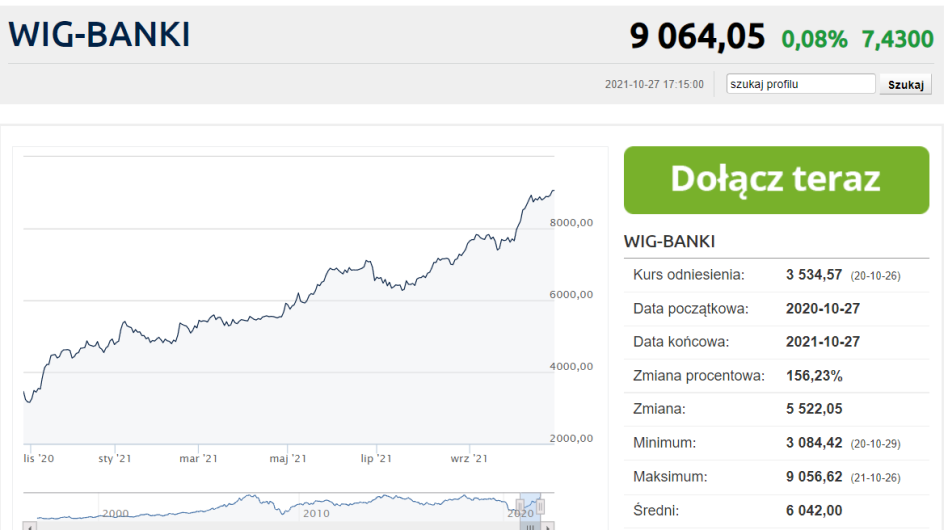Click the navigator scrollbar left arrow
948x530 pixels.
pyautogui.click(x=30, y=526)
